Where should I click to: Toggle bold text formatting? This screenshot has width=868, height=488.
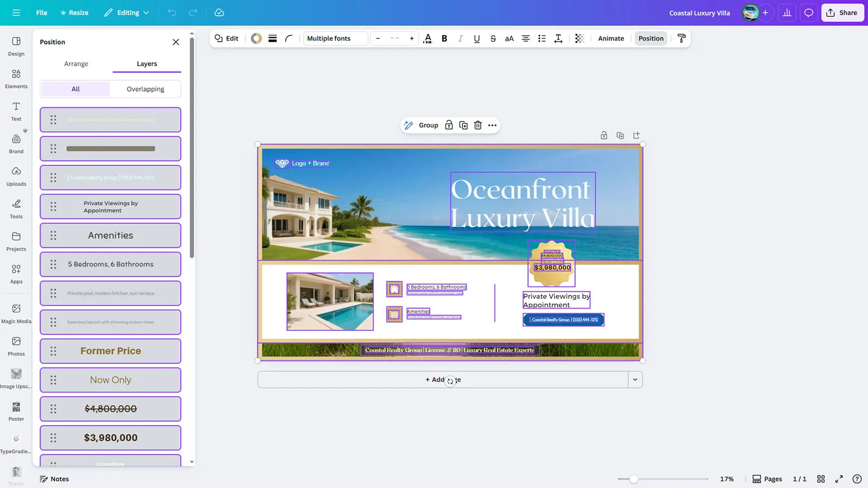click(x=444, y=38)
